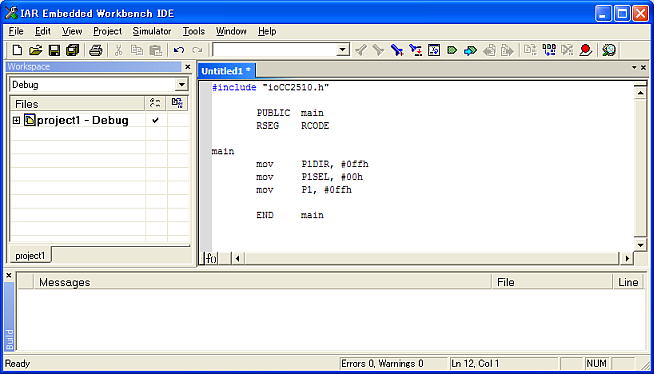654x374 pixels.
Task: Close the Workspace panel
Action: (x=187, y=67)
